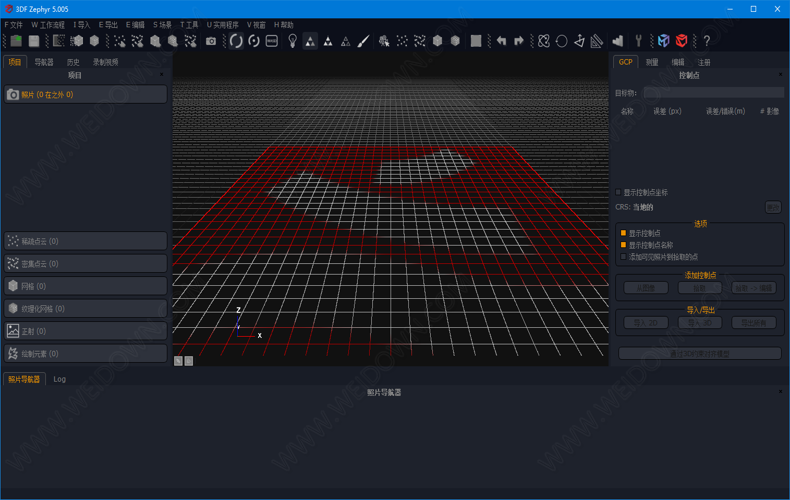Click the highlighted solid triangles icon
The height and width of the screenshot is (500, 790).
310,41
